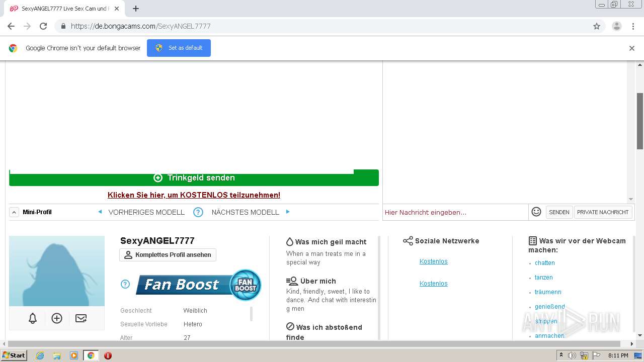Click the red stop taskbar icon
Viewport: 644px width, 362px height.
(x=108, y=355)
